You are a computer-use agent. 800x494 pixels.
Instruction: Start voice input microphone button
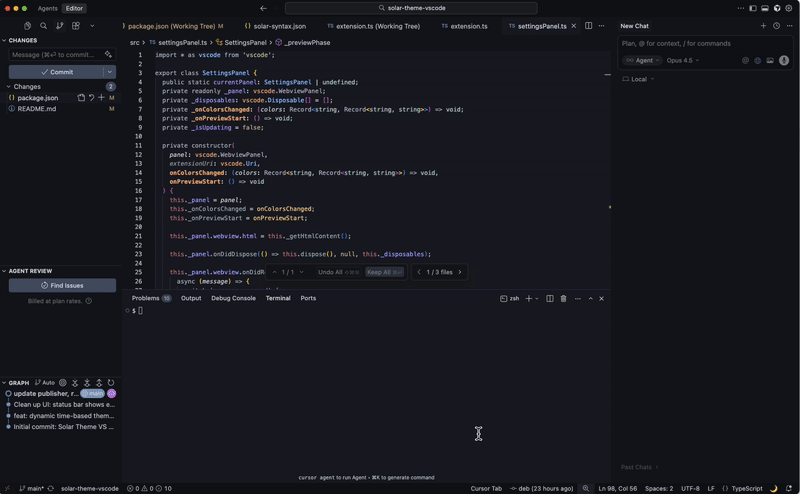coord(784,60)
